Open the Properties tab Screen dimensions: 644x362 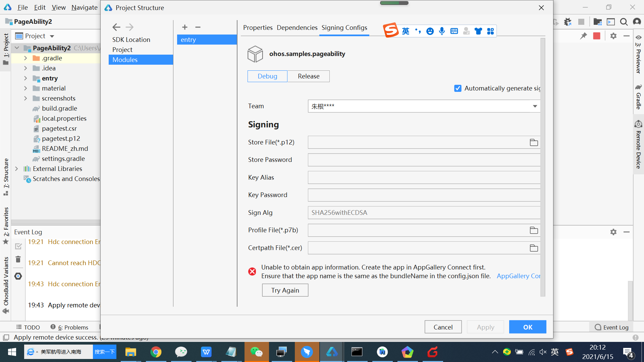pyautogui.click(x=258, y=27)
